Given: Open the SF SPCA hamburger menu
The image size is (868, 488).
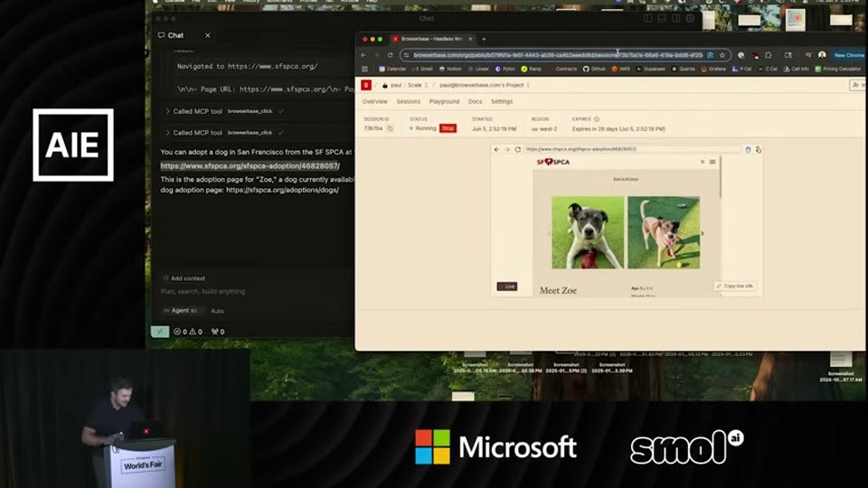Looking at the screenshot, I should pos(712,162).
